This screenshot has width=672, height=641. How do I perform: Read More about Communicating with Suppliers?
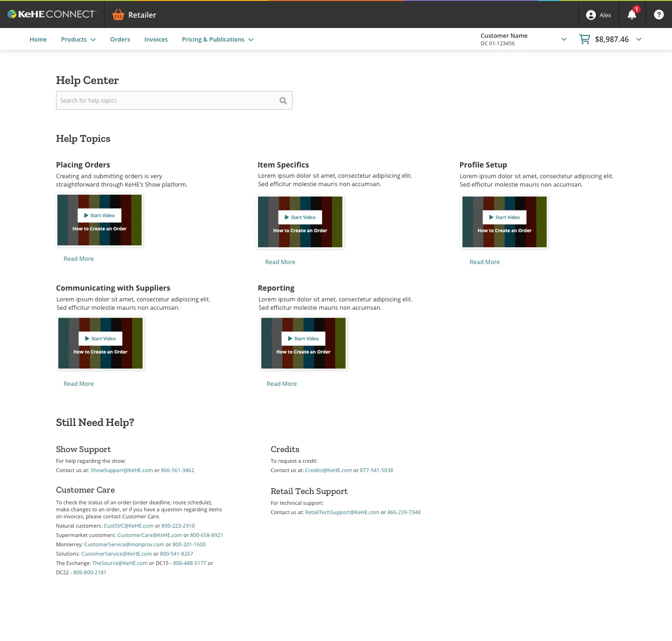click(x=79, y=384)
